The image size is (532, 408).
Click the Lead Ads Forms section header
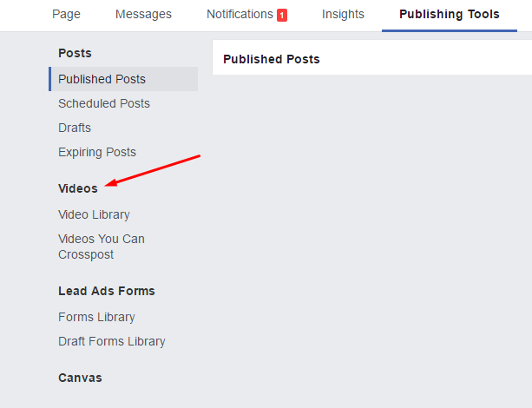pos(107,291)
